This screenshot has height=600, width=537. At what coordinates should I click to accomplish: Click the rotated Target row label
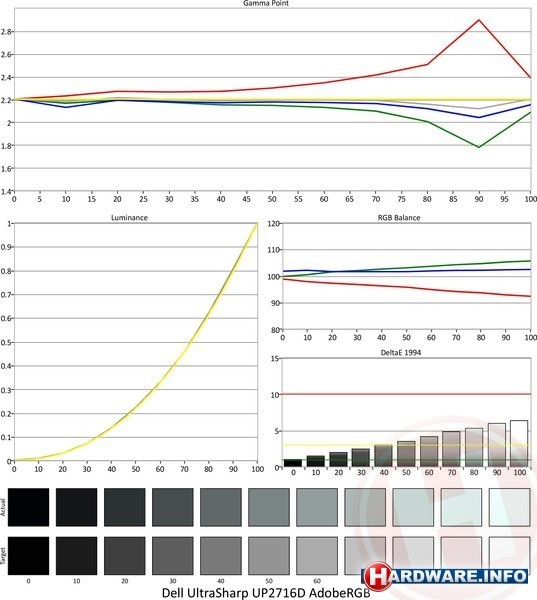[x=3, y=556]
